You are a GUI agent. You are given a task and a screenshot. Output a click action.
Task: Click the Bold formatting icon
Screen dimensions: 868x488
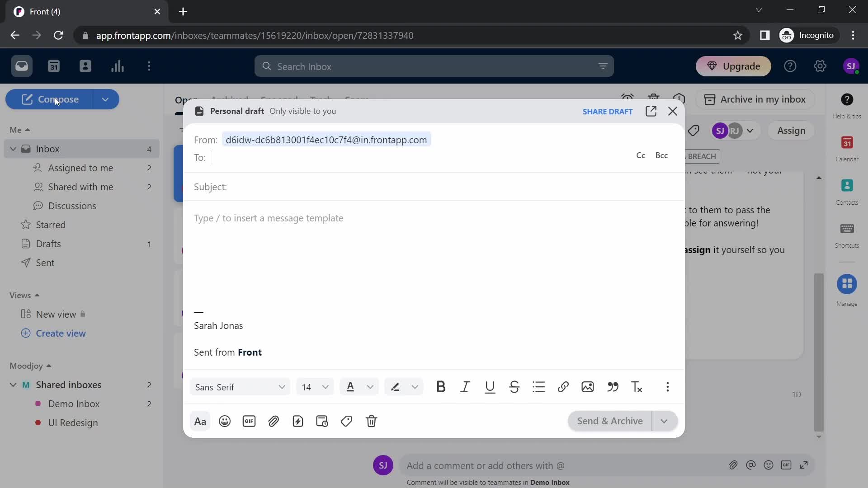click(441, 387)
